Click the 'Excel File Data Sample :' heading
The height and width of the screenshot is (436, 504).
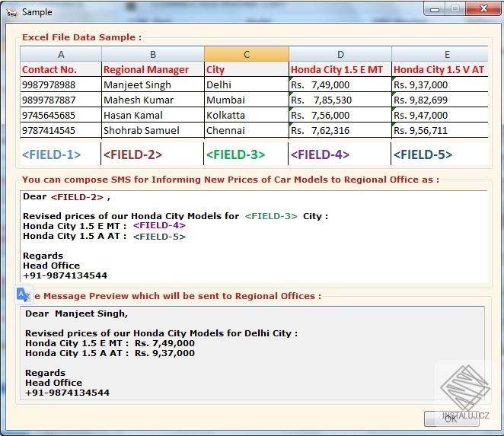pos(81,37)
